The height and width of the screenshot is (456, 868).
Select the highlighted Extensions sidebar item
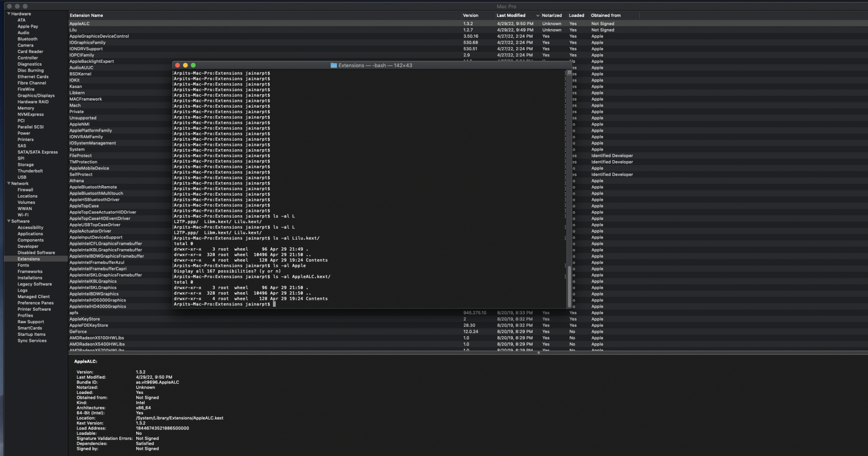coord(29,259)
